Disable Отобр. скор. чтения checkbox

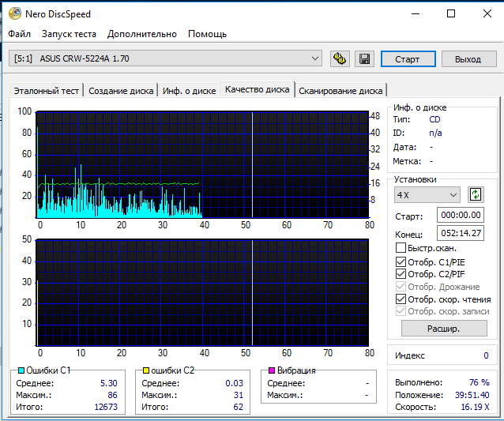(x=401, y=299)
